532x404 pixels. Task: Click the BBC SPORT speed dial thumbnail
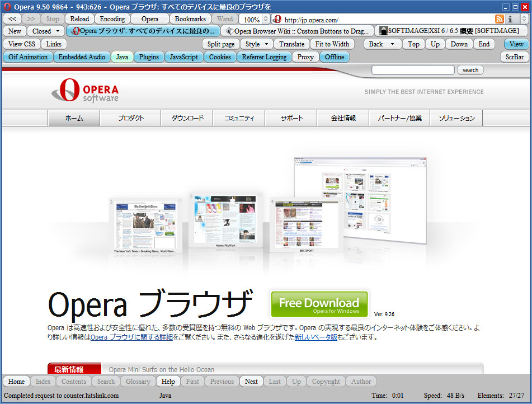pos(307,226)
